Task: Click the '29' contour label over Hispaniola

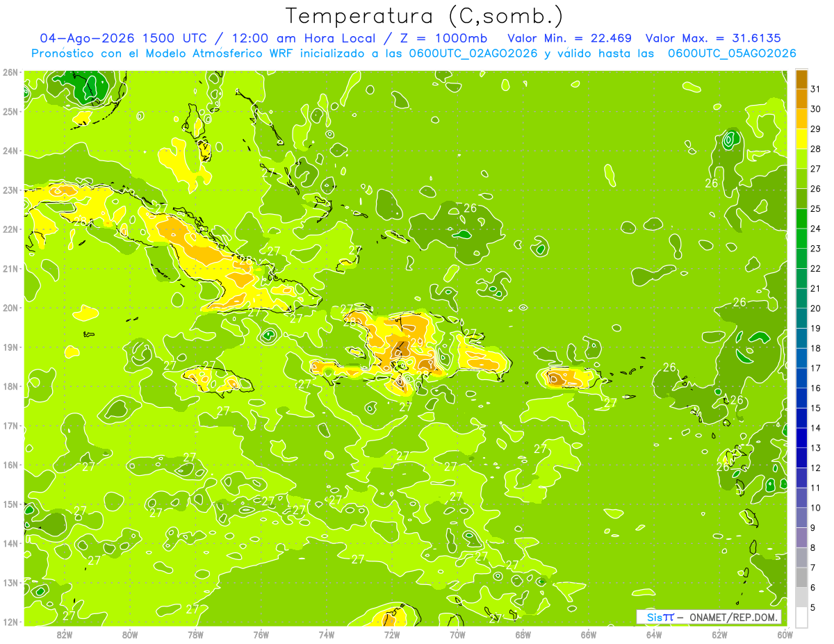Action: pyautogui.click(x=416, y=342)
